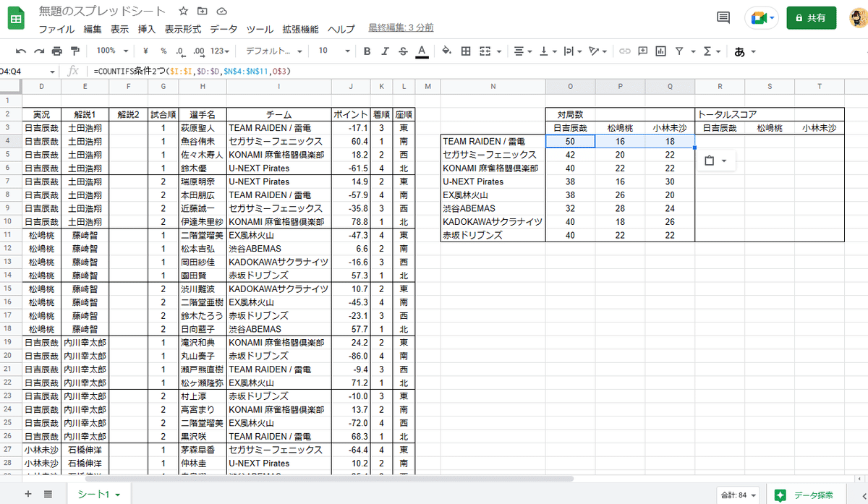Select the シート1 tab
This screenshot has height=504, width=868.
coord(98,494)
